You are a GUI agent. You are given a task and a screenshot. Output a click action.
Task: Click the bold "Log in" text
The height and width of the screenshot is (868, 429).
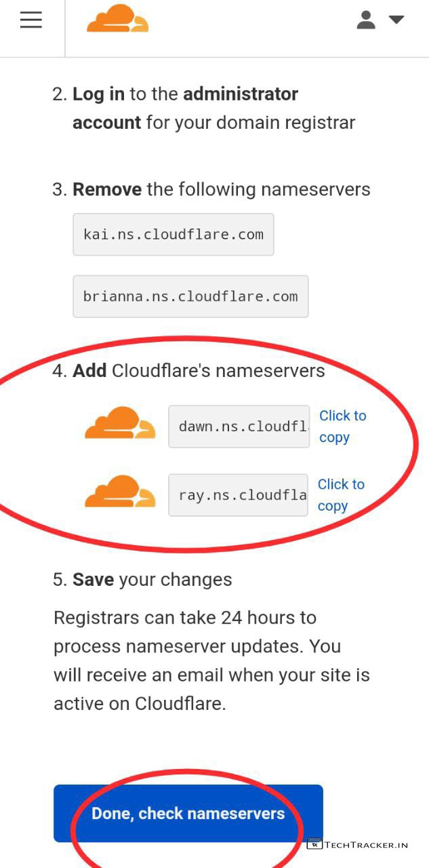point(99,94)
